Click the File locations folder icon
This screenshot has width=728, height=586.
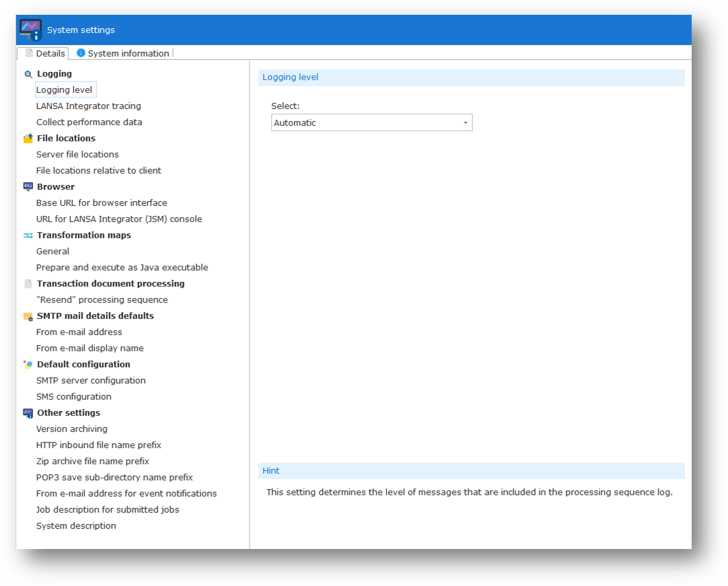pyautogui.click(x=28, y=139)
